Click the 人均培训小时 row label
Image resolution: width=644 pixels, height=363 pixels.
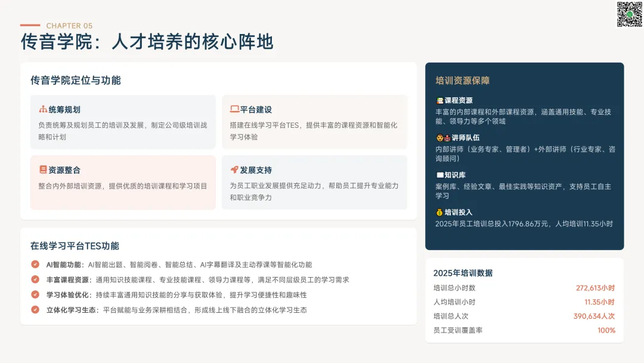(x=454, y=302)
